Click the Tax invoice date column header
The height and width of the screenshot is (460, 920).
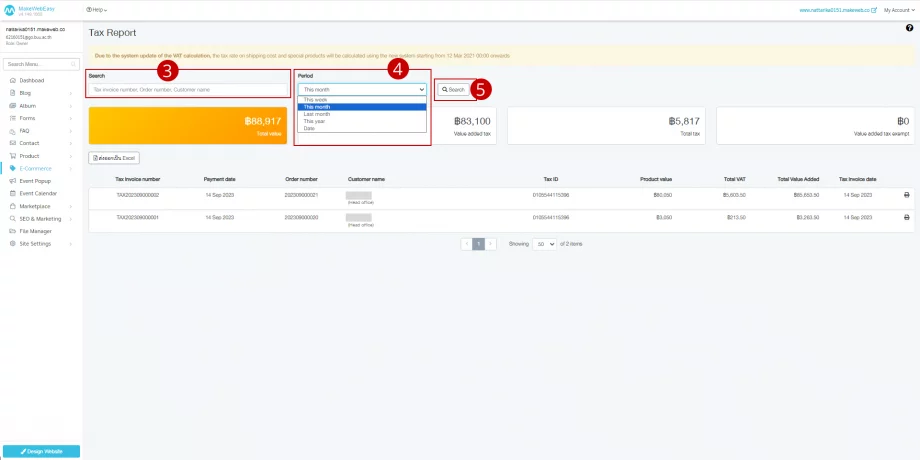(858, 179)
